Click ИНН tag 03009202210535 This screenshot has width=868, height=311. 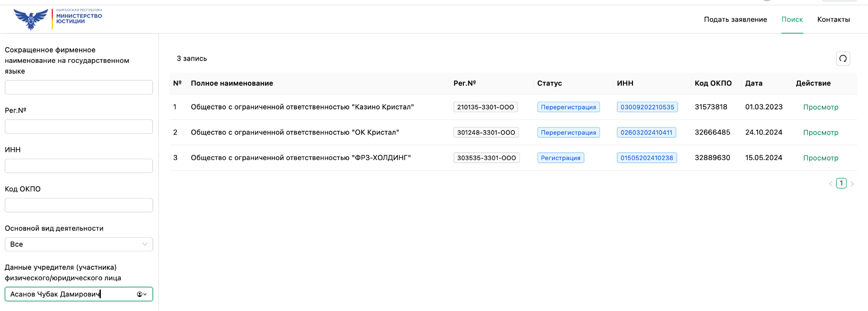coord(647,107)
